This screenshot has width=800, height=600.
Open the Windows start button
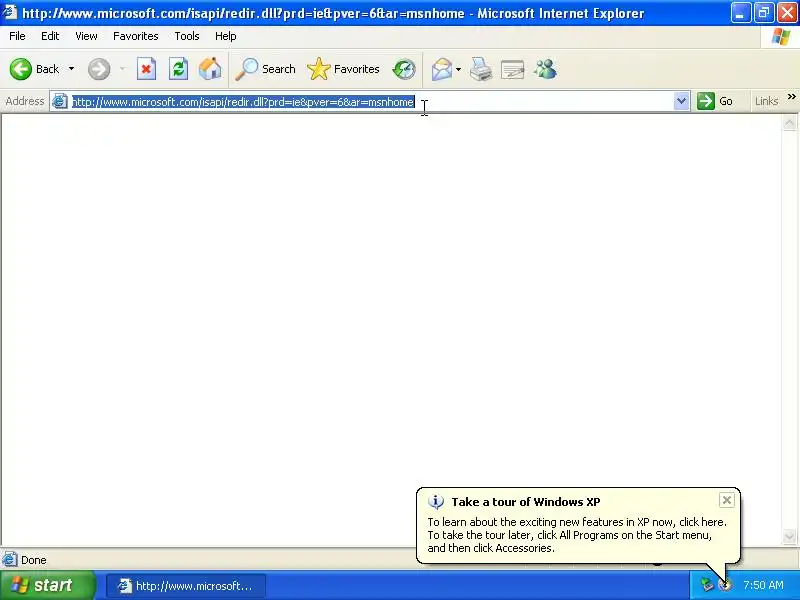tap(47, 585)
